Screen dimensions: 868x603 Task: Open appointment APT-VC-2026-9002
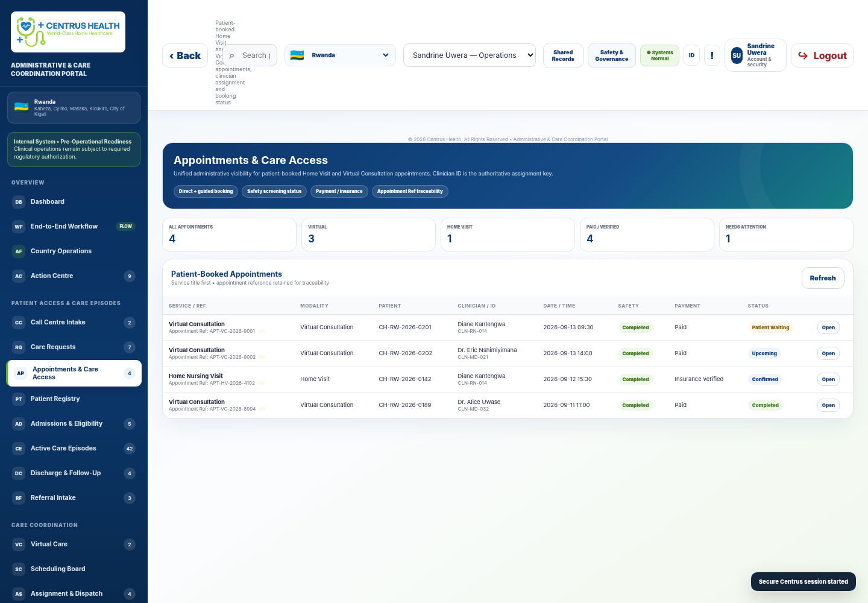828,353
